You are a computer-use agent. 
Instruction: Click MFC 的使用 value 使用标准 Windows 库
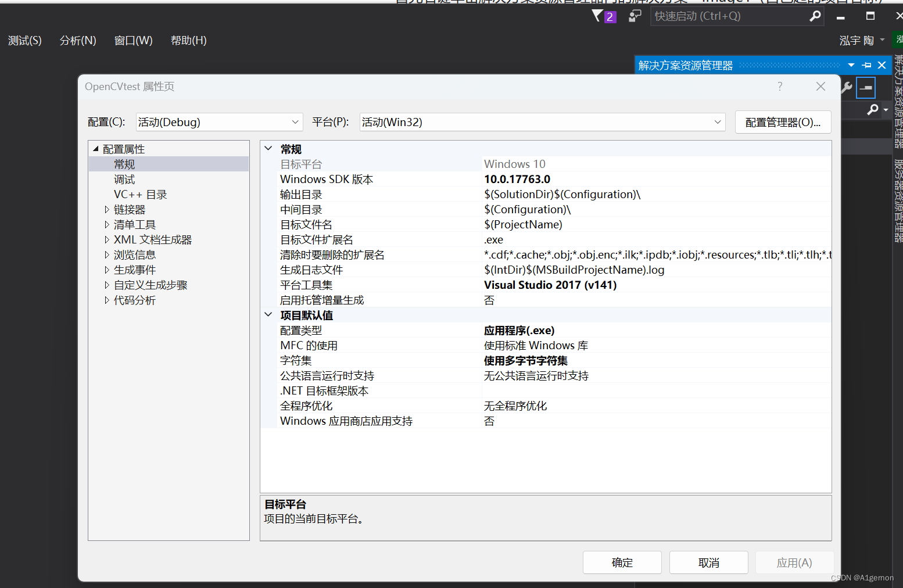coord(657,345)
